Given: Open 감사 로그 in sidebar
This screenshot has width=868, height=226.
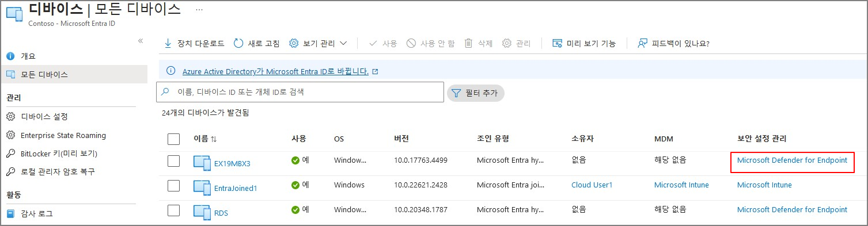Looking at the screenshot, I should click(37, 213).
